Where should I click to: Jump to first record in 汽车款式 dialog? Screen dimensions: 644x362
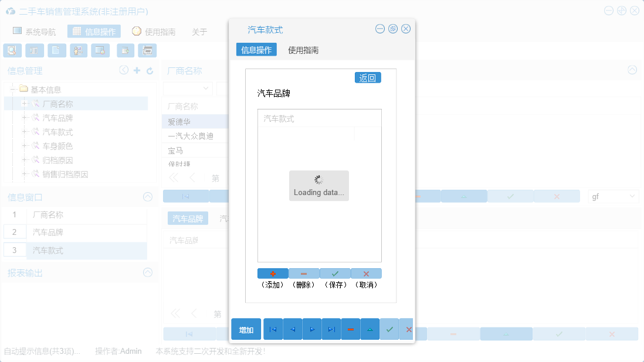(x=272, y=329)
